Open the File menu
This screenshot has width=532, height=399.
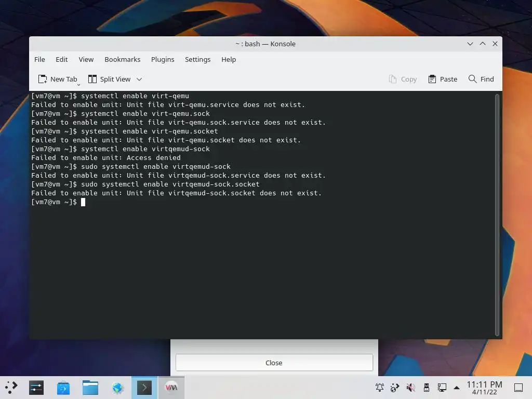[x=39, y=59]
